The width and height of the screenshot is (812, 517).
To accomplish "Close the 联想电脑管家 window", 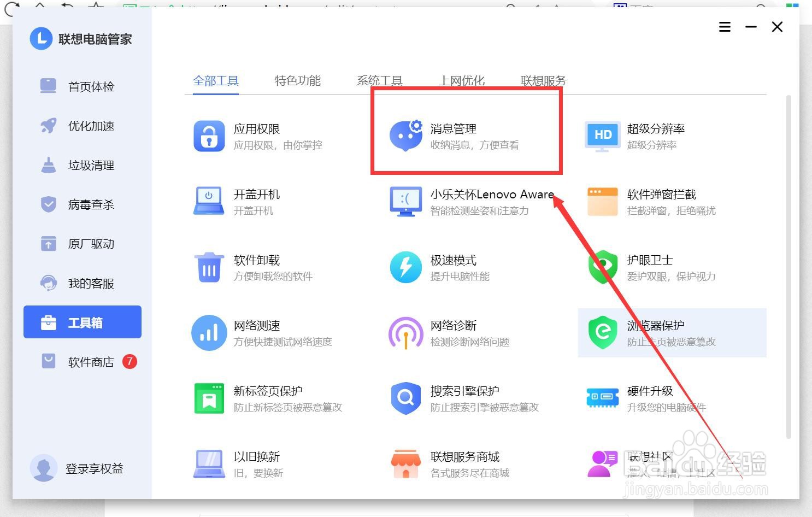I will click(777, 27).
